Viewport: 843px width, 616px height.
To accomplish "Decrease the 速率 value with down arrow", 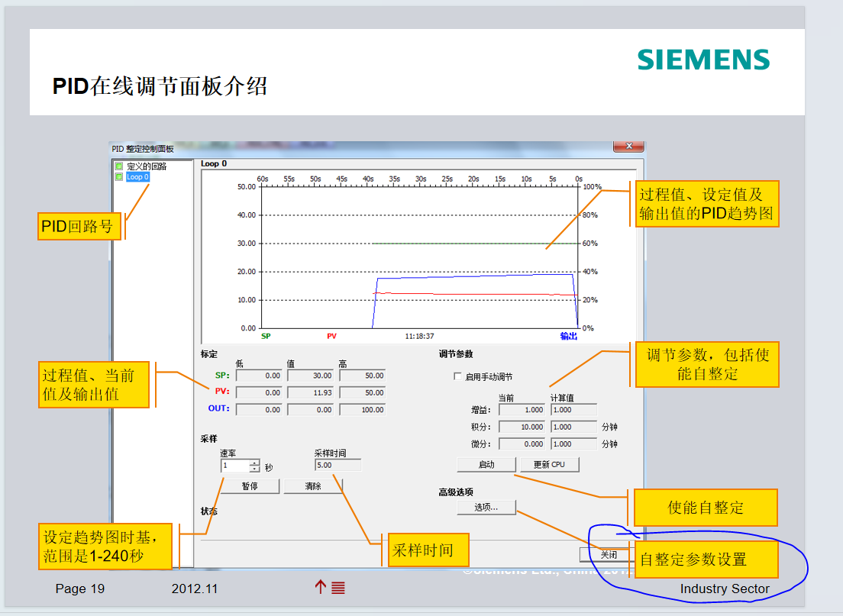I will point(254,469).
